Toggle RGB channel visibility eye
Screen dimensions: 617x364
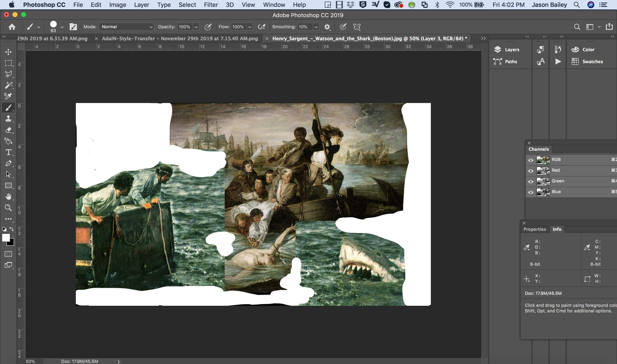(531, 160)
